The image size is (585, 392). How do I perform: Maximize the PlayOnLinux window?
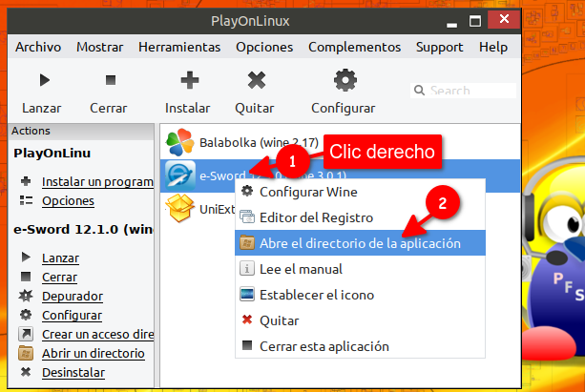pos(475,21)
